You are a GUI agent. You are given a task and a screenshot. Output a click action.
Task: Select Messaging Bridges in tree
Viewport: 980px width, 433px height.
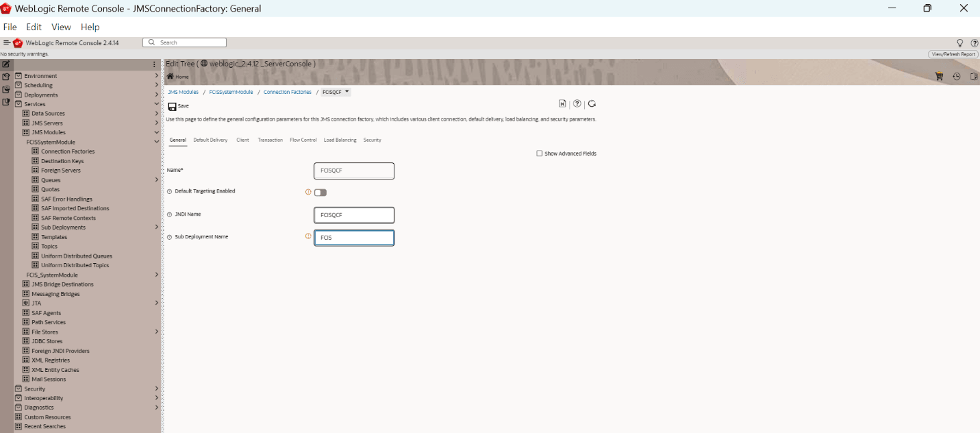[55, 294]
